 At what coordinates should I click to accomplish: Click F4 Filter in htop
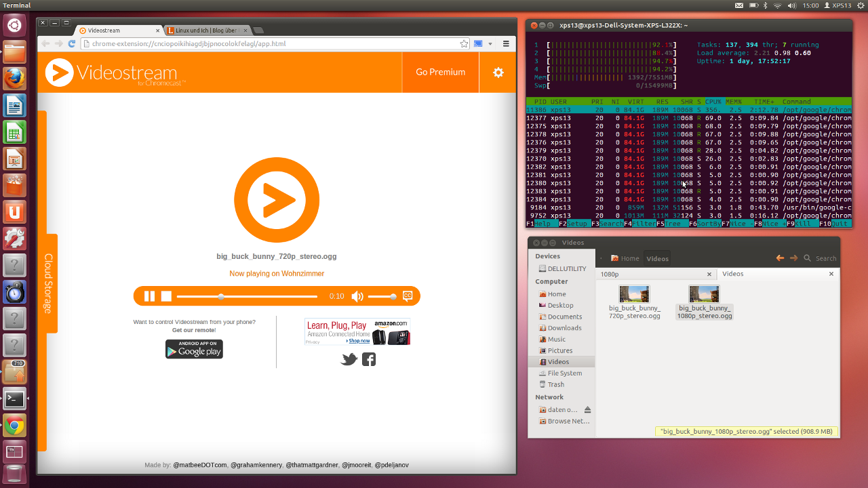click(x=639, y=223)
